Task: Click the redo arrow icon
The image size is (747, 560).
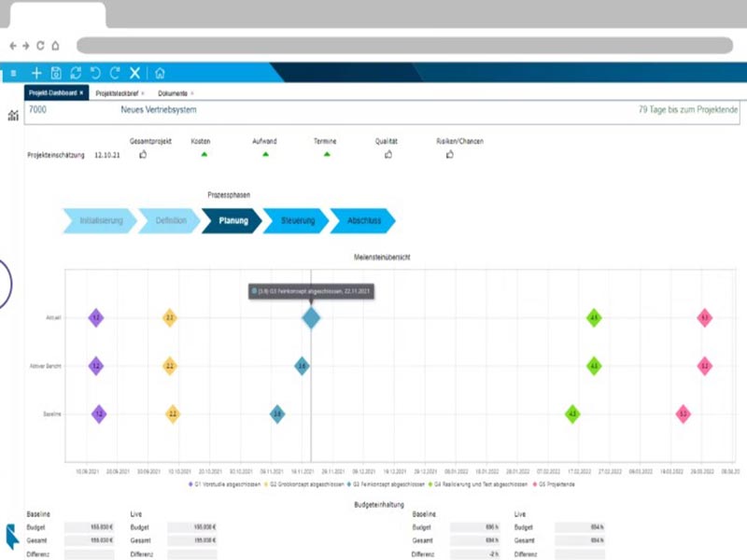Action: [115, 73]
